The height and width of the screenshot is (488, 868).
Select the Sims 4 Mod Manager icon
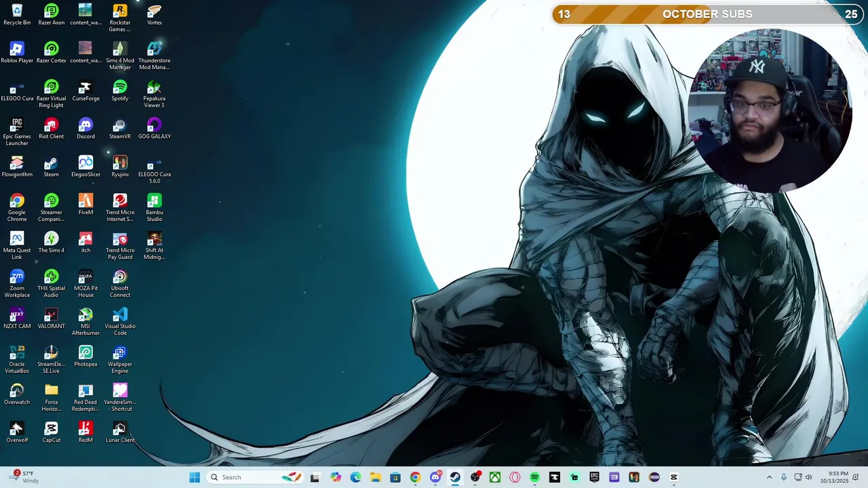(x=120, y=56)
